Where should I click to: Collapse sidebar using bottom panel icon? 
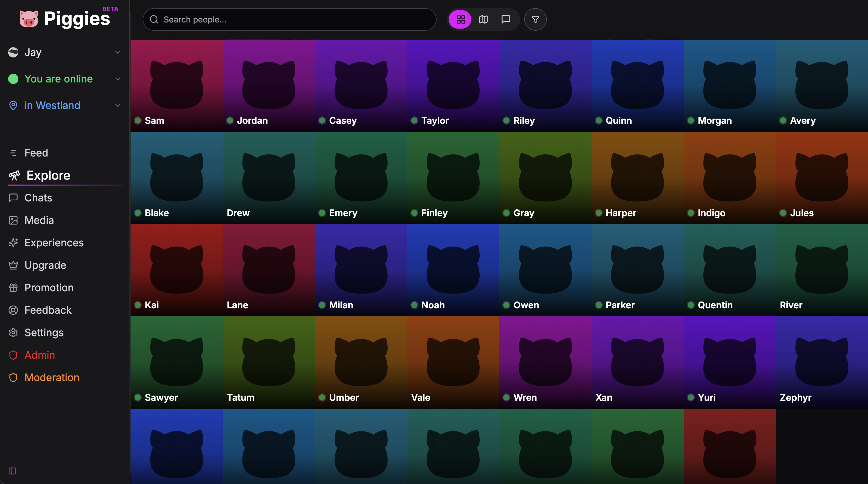tap(12, 471)
